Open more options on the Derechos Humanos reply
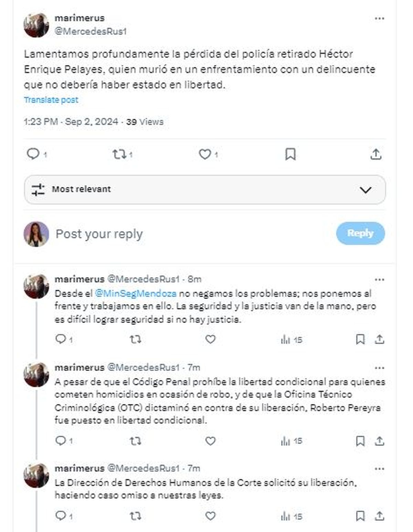The height and width of the screenshot is (532, 413). [379, 469]
